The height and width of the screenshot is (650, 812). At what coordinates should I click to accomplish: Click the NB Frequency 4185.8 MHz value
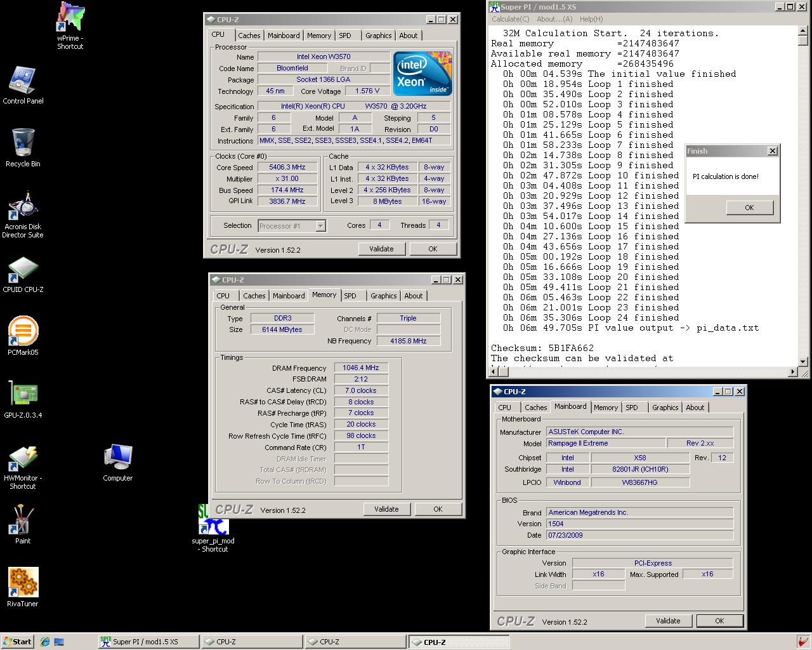(x=409, y=341)
